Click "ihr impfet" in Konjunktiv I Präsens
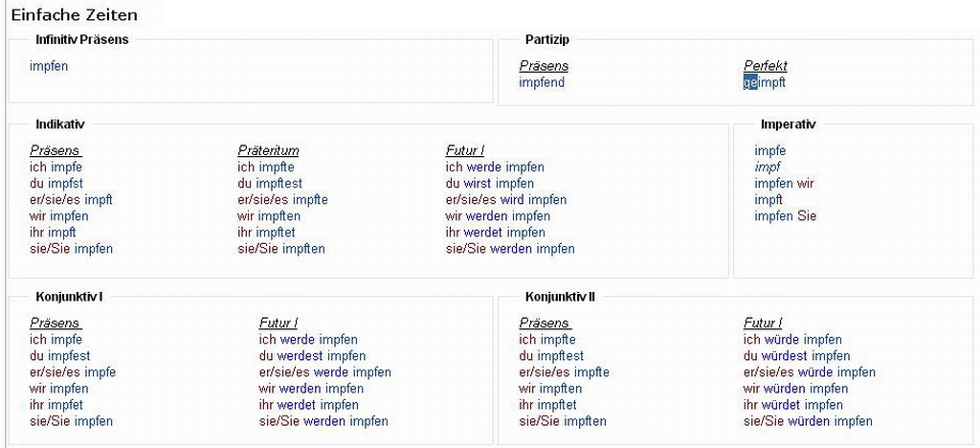This screenshot has height=448, width=980. [56, 404]
